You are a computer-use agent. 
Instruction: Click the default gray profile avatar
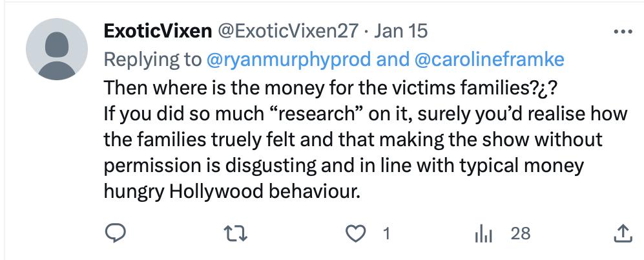[56, 50]
